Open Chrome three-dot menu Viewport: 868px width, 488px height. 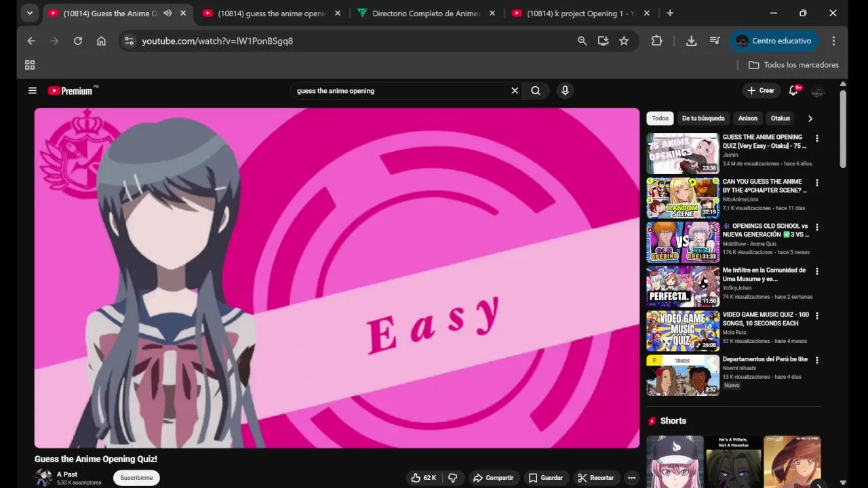833,41
